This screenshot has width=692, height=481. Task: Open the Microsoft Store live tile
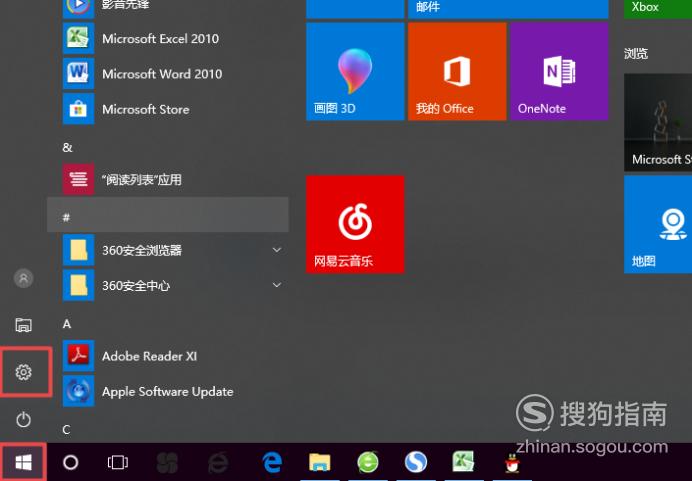point(658,122)
